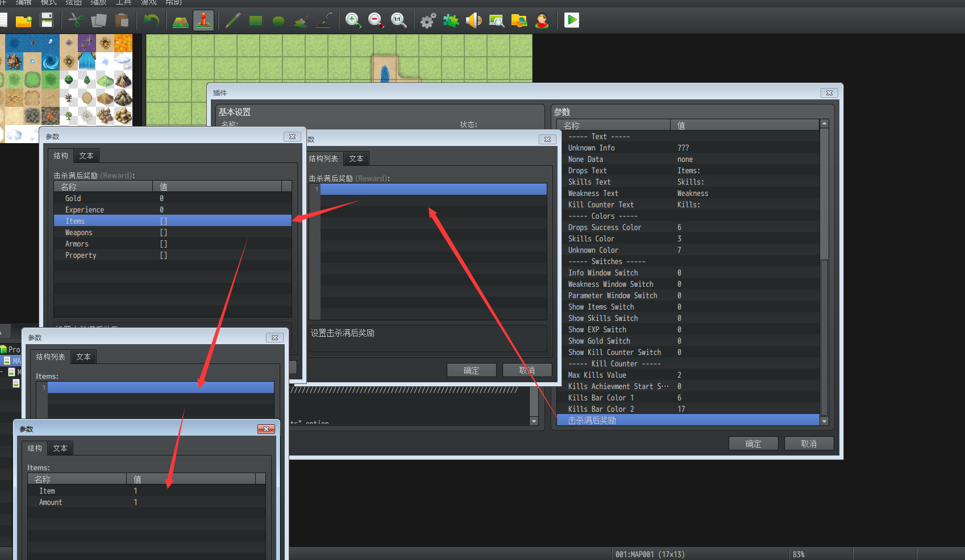Click the Copy toolbar icon

point(99,21)
